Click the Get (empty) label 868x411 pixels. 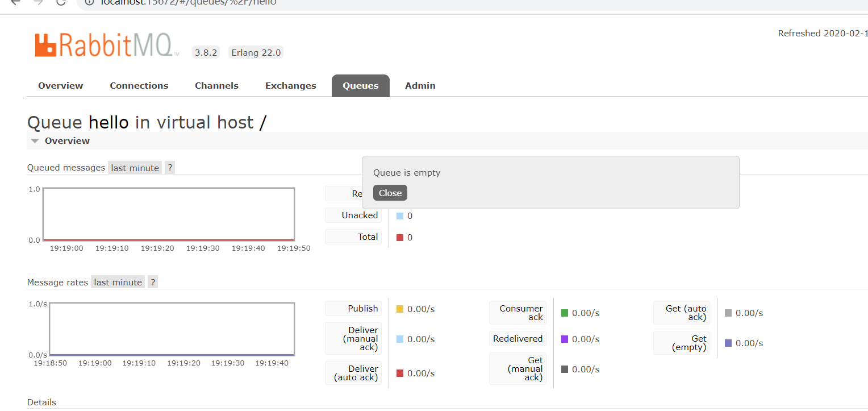coord(682,343)
